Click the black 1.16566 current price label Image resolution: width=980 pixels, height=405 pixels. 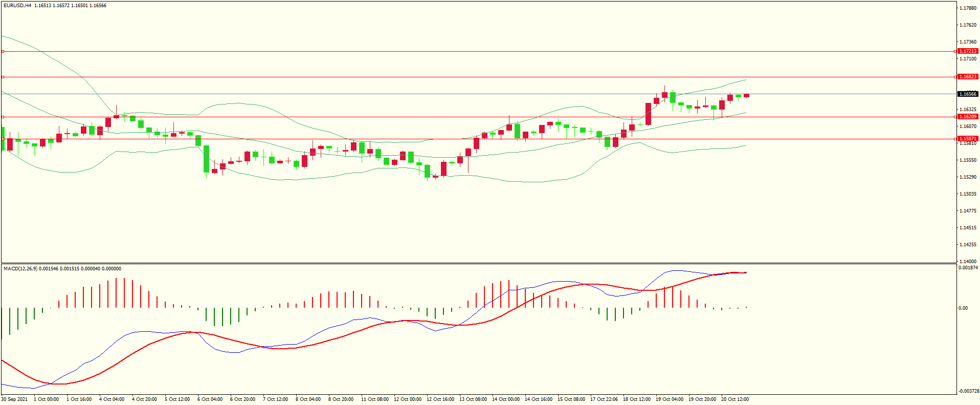click(x=967, y=94)
